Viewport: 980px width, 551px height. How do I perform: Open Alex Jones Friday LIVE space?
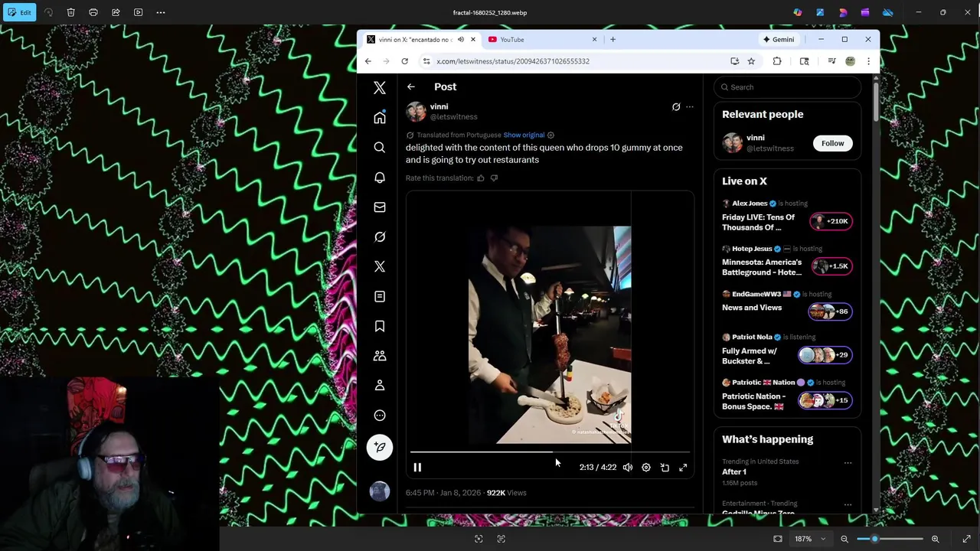click(x=787, y=217)
